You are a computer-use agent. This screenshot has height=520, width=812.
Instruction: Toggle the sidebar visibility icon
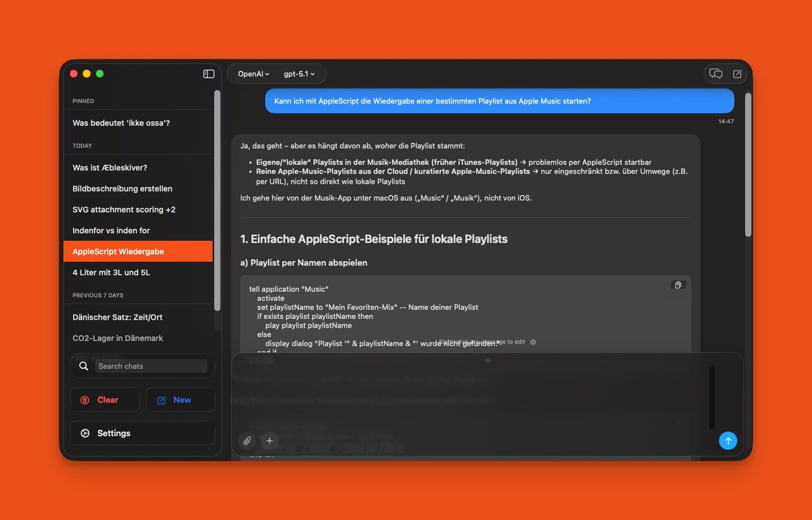pos(209,74)
